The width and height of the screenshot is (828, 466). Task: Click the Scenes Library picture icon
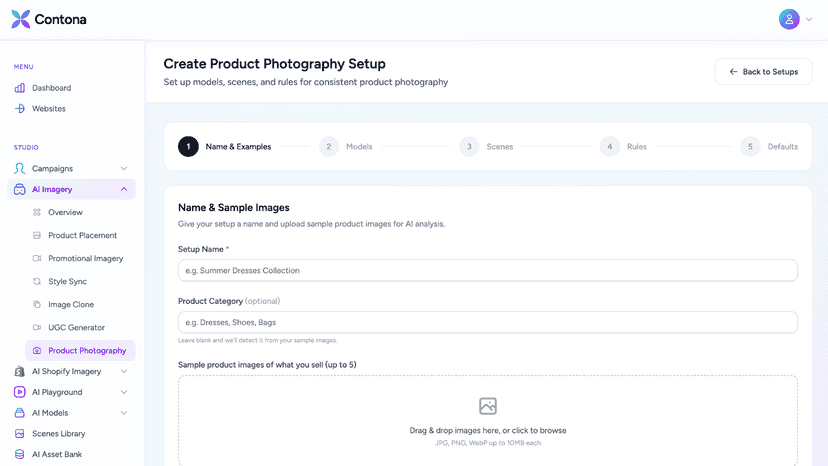pos(20,433)
